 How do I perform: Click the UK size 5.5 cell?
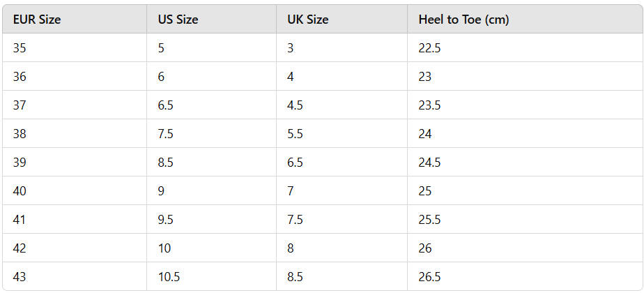295,134
